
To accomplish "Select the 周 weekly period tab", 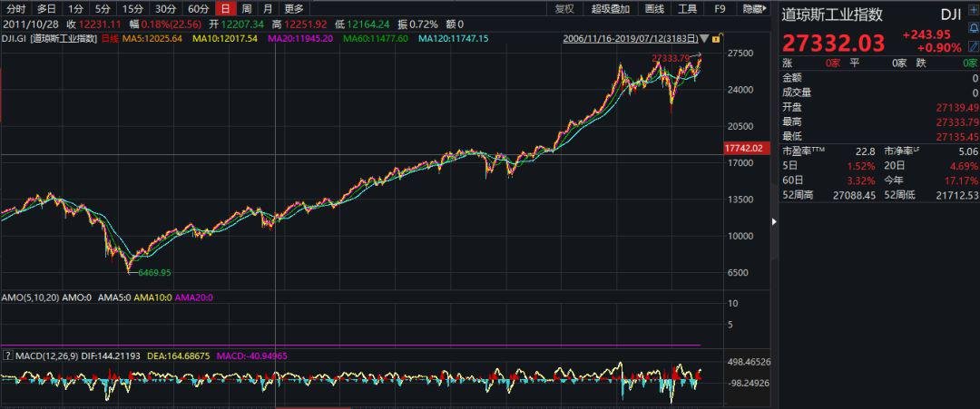I will (246, 9).
